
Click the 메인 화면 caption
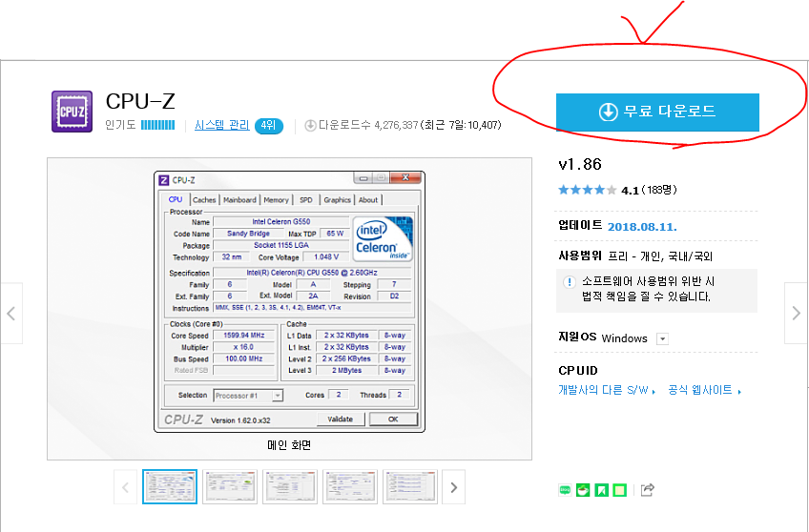click(x=289, y=445)
